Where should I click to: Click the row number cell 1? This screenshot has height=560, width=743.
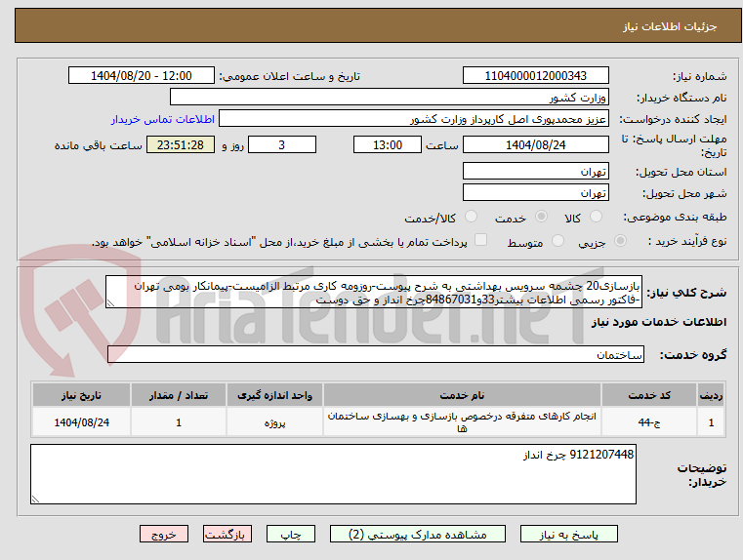point(711,422)
